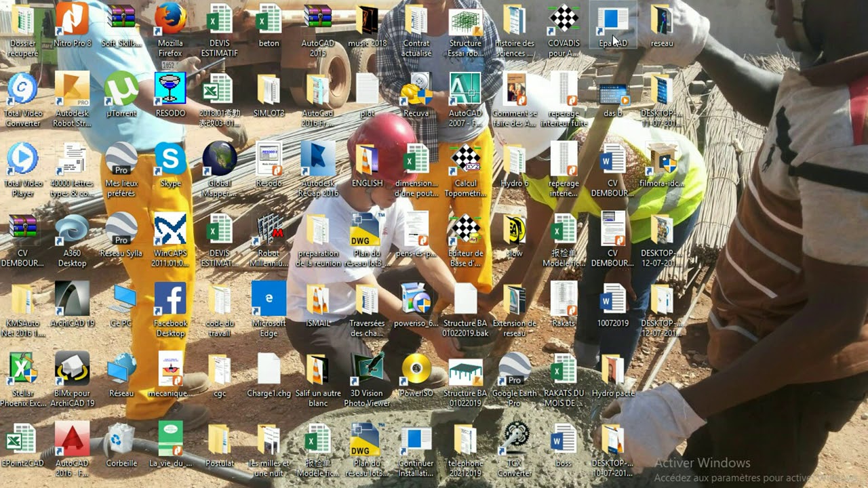Click the Réseau network icon
Screen dimensions: 868x488
(121, 375)
